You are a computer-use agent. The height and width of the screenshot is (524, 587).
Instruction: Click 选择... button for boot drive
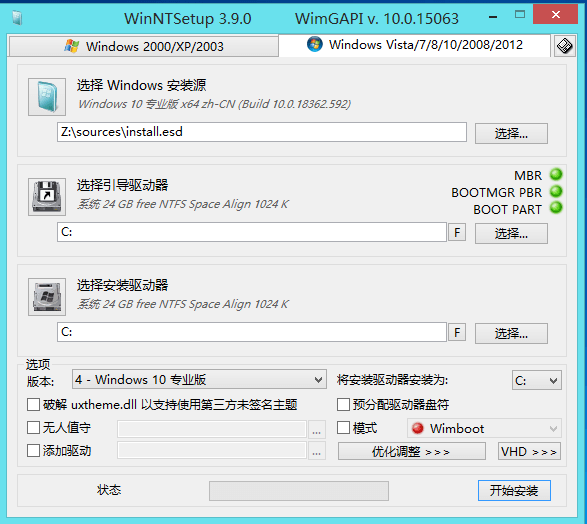(511, 234)
